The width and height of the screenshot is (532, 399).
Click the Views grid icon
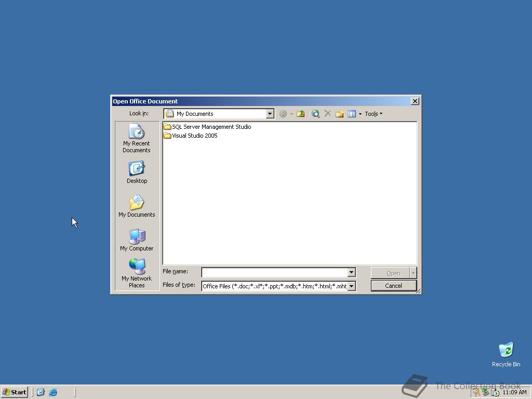[352, 114]
